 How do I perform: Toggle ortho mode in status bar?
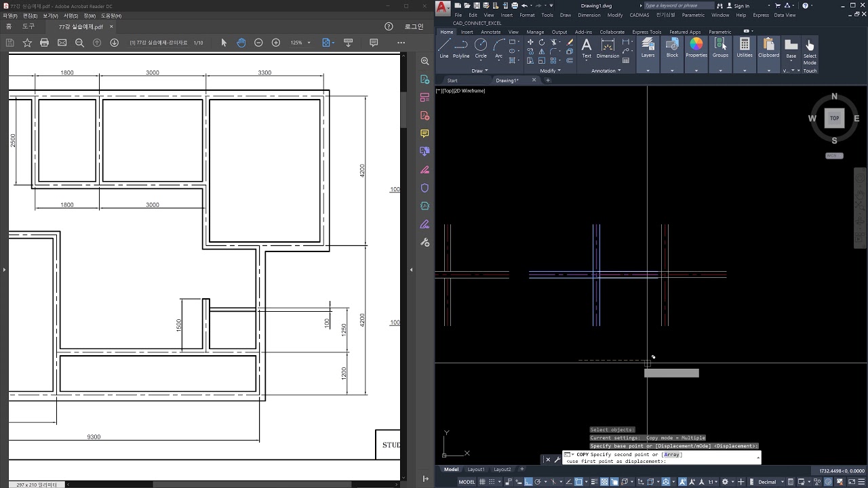528,481
